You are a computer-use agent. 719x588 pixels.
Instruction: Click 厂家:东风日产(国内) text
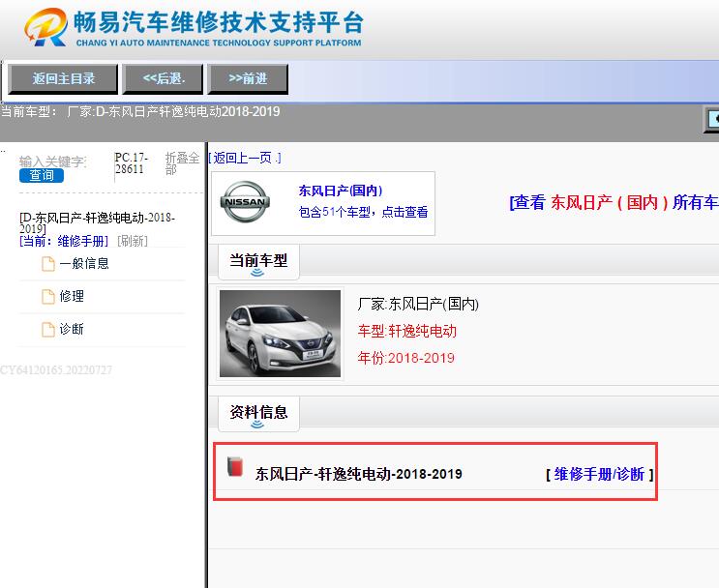point(418,304)
